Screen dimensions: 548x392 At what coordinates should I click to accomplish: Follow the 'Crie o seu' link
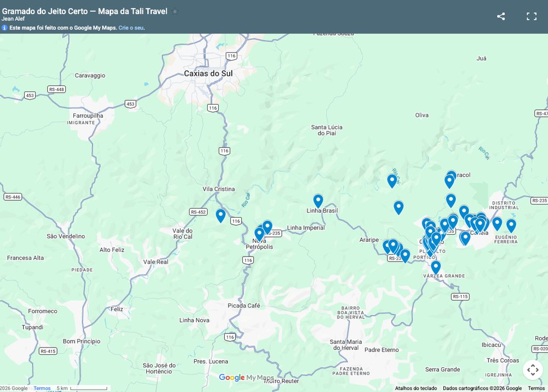[131, 27]
